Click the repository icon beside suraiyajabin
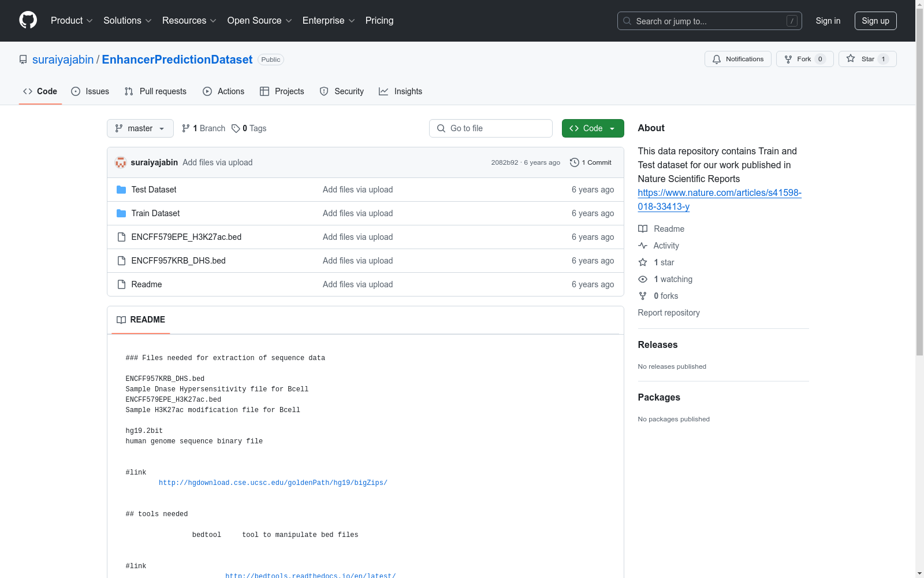924x578 pixels. click(x=23, y=60)
